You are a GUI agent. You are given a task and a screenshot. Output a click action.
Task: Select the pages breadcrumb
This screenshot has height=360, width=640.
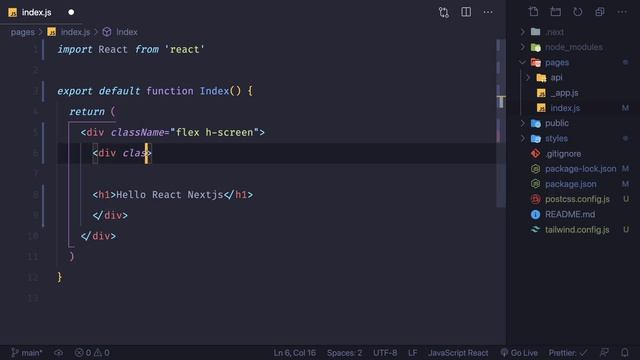pyautogui.click(x=23, y=32)
